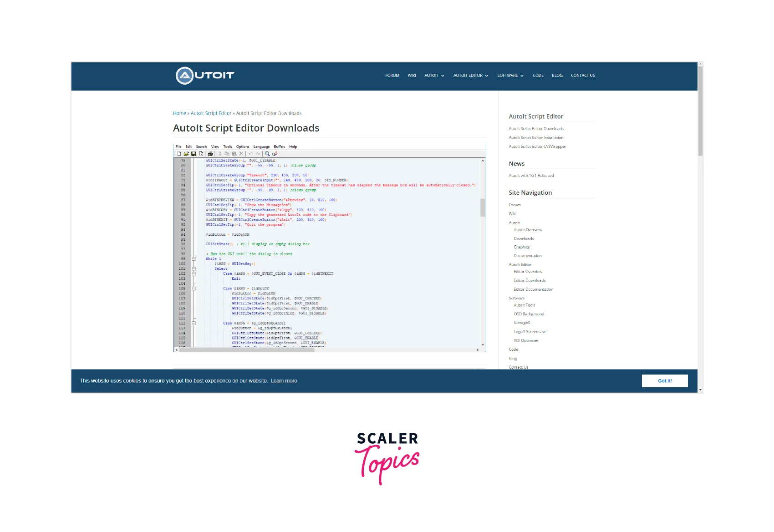Click the Undo arrow icon in toolbar
The width and height of the screenshot is (774, 532).
(x=250, y=154)
